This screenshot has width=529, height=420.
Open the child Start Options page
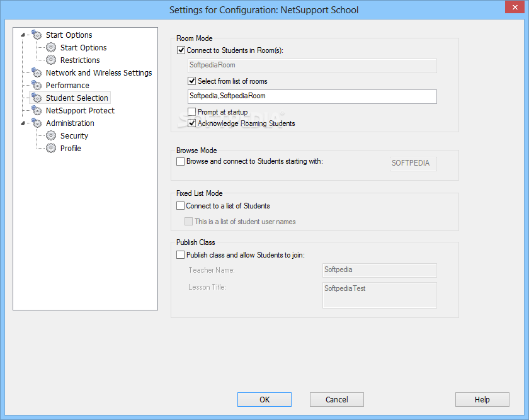83,48
